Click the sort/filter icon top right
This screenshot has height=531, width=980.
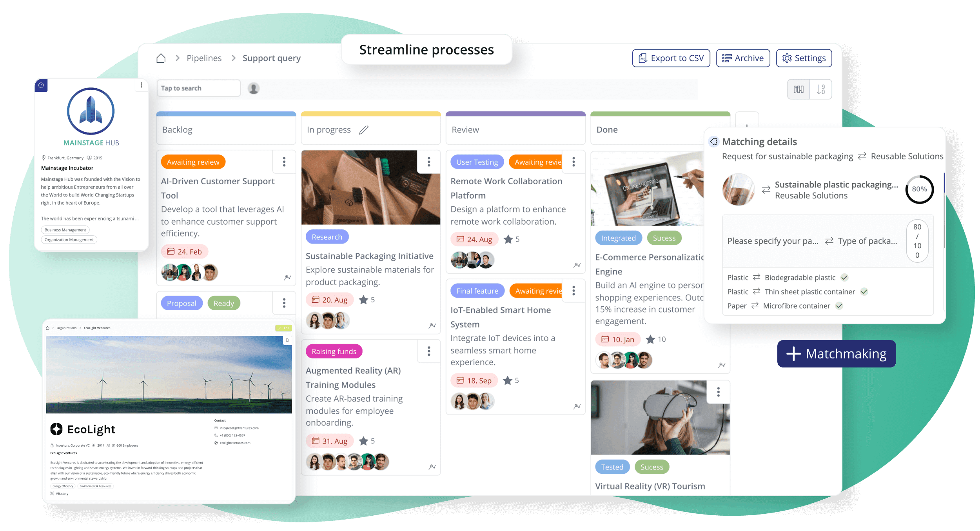tap(820, 88)
